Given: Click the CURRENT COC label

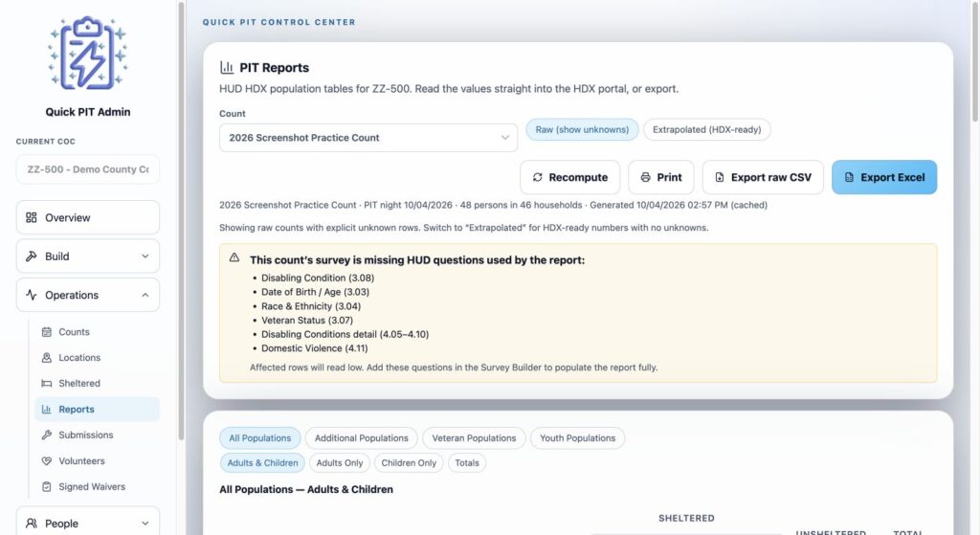Looking at the screenshot, I should (46, 142).
